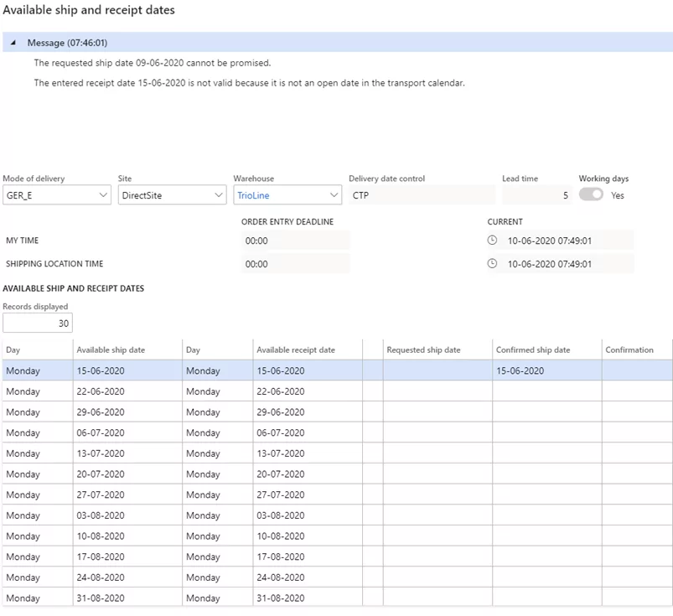Select available receipt date 10-08-2020

[308, 536]
